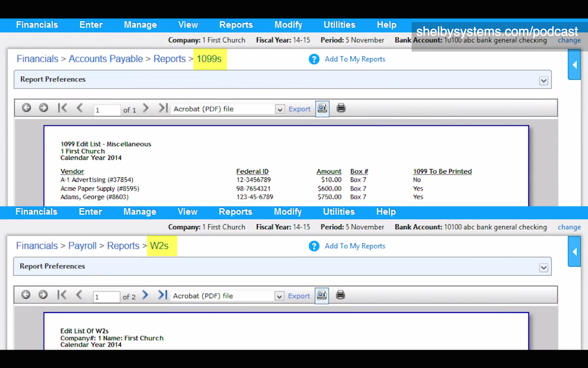
Task: Click the printer icon on the 1099 toolbar
Action: [341, 108]
